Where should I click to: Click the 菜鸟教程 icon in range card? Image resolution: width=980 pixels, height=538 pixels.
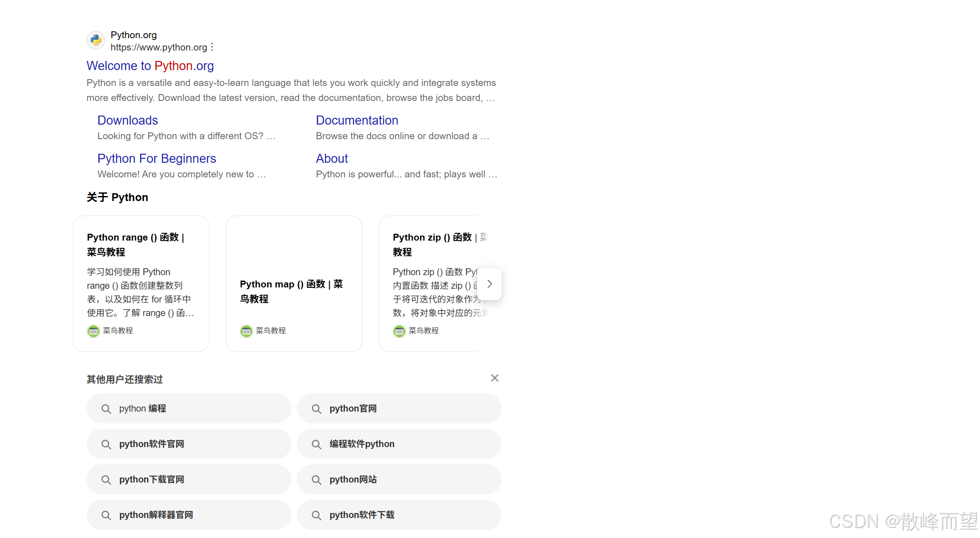pos(93,331)
